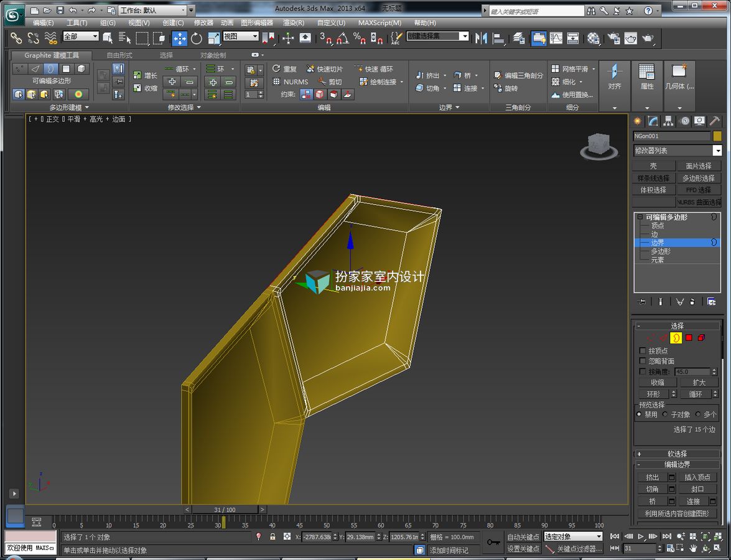Screen dimensions: 731x560
Task: Open the Curve Editor icon
Action: tap(556, 38)
